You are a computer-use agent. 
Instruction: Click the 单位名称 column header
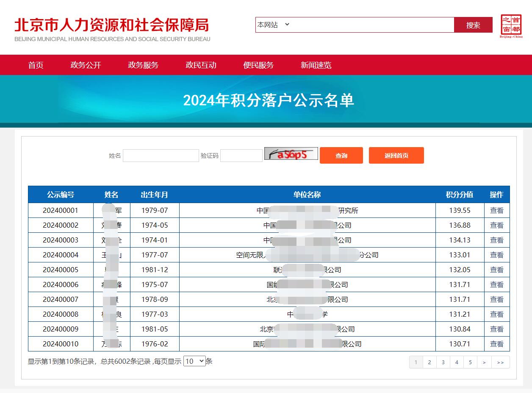307,195
